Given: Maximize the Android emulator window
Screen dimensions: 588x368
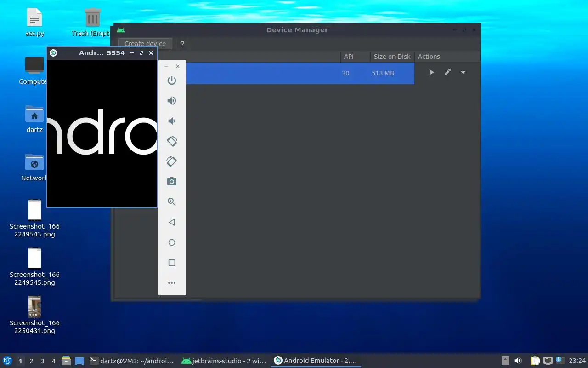Looking at the screenshot, I should coord(141,53).
